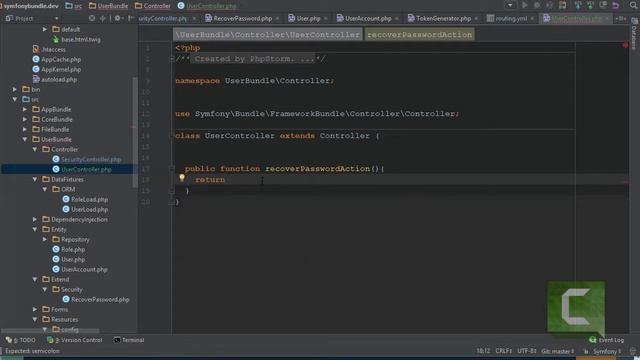Select .htaccess file
Viewport: 640px width, 360px height.
point(49,49)
